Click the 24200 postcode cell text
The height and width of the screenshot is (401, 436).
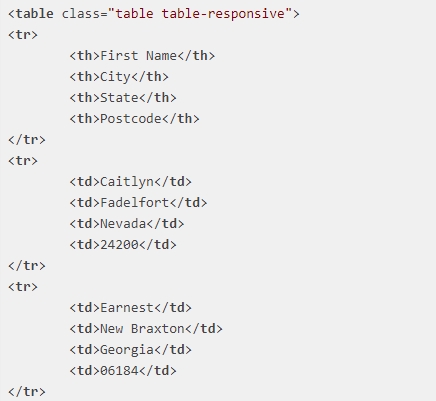point(119,245)
